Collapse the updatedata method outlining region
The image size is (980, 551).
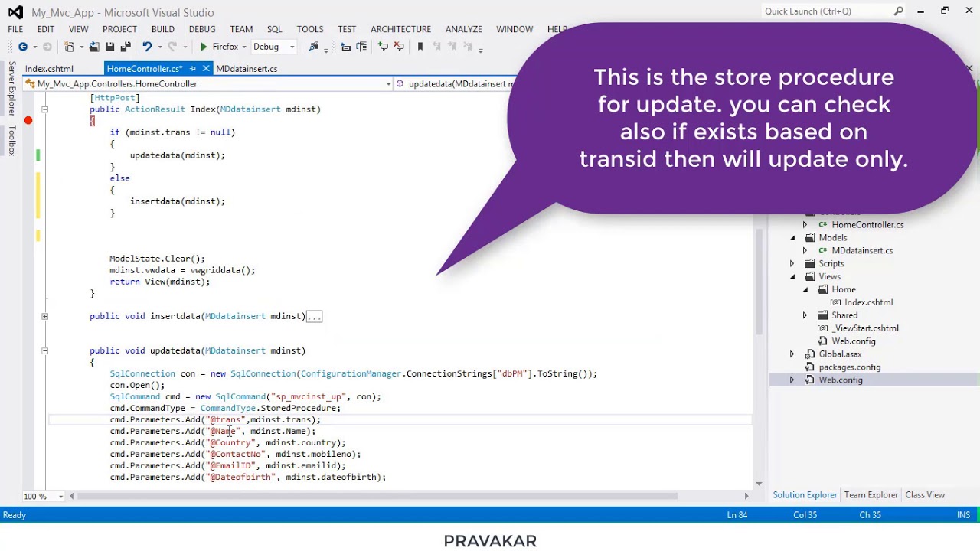point(44,350)
